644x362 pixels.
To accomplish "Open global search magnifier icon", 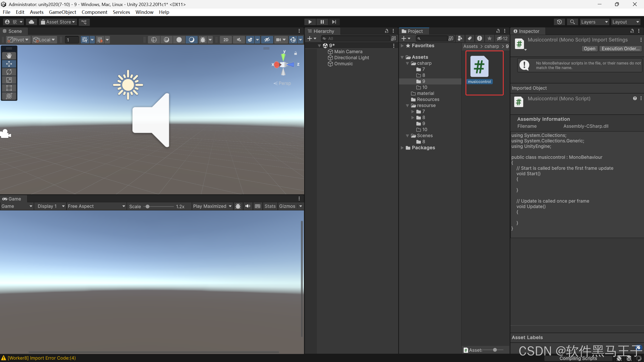I will click(572, 22).
